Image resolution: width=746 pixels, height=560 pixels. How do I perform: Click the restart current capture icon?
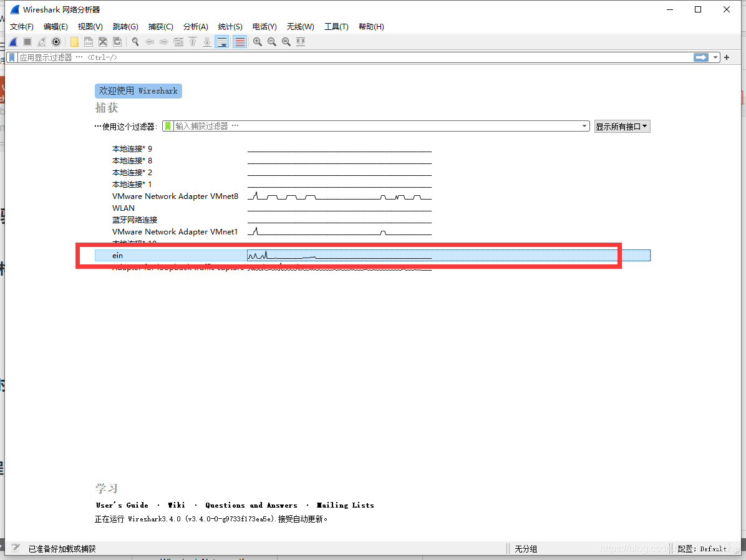pyautogui.click(x=42, y=42)
